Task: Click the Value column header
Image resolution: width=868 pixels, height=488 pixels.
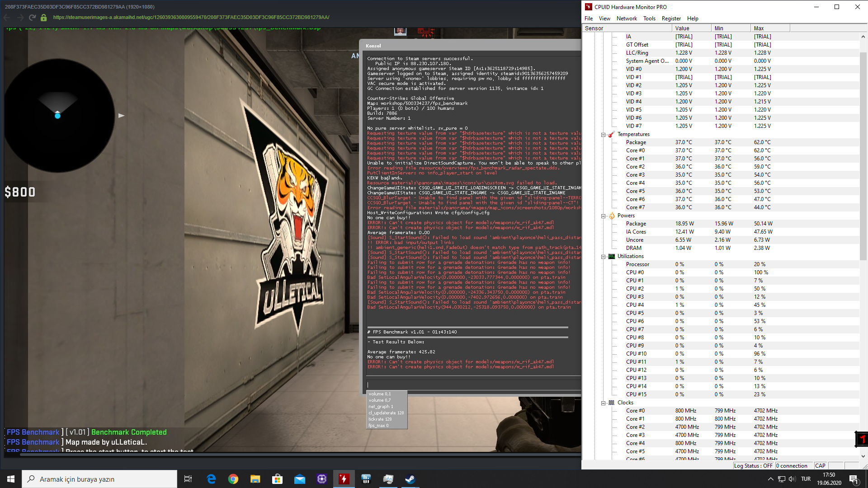Action: [x=692, y=28]
